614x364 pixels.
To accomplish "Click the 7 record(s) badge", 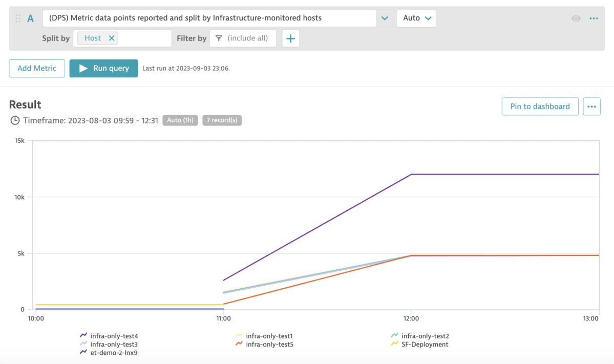I will coord(222,121).
